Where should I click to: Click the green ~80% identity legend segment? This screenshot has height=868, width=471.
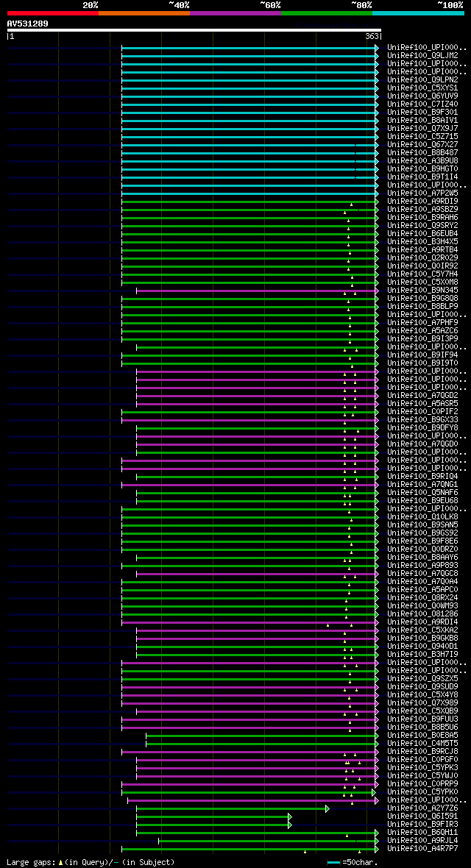327,13
